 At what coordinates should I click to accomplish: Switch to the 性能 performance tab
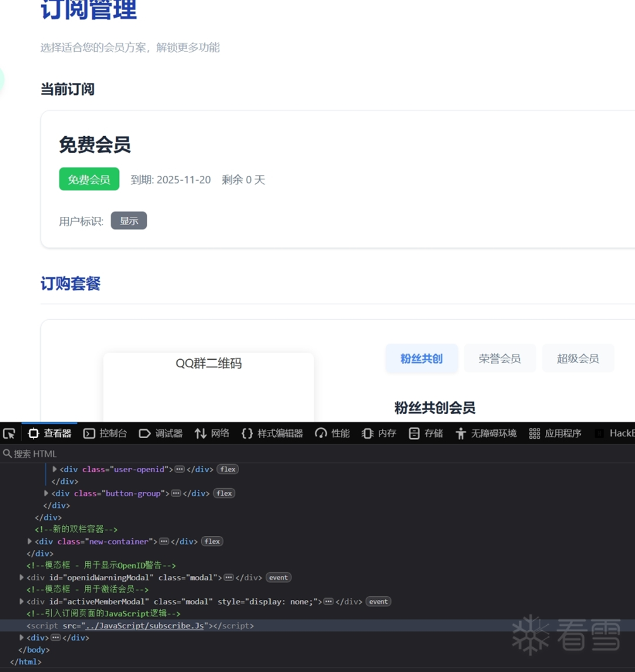[x=332, y=434]
